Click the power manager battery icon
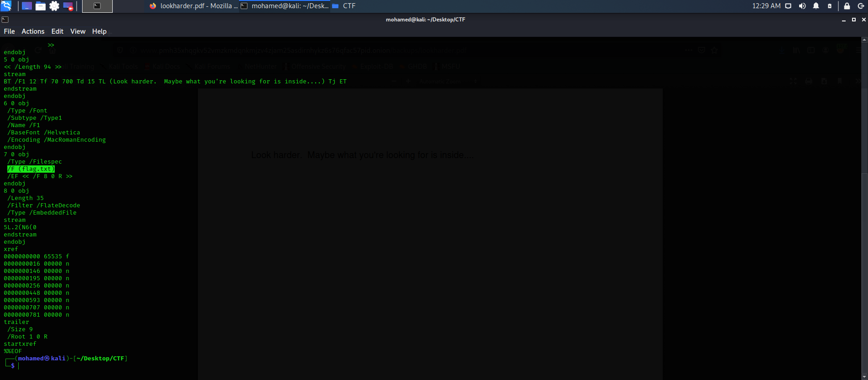The height and width of the screenshot is (380, 868). click(830, 6)
